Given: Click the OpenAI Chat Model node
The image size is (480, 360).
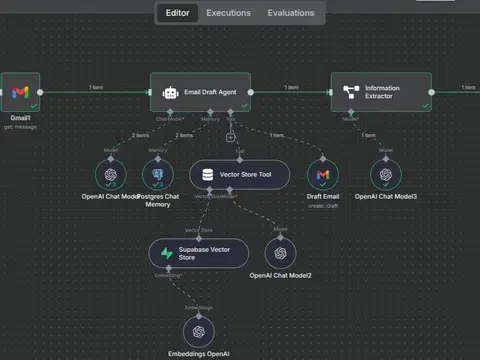Looking at the screenshot, I should click(111, 175).
